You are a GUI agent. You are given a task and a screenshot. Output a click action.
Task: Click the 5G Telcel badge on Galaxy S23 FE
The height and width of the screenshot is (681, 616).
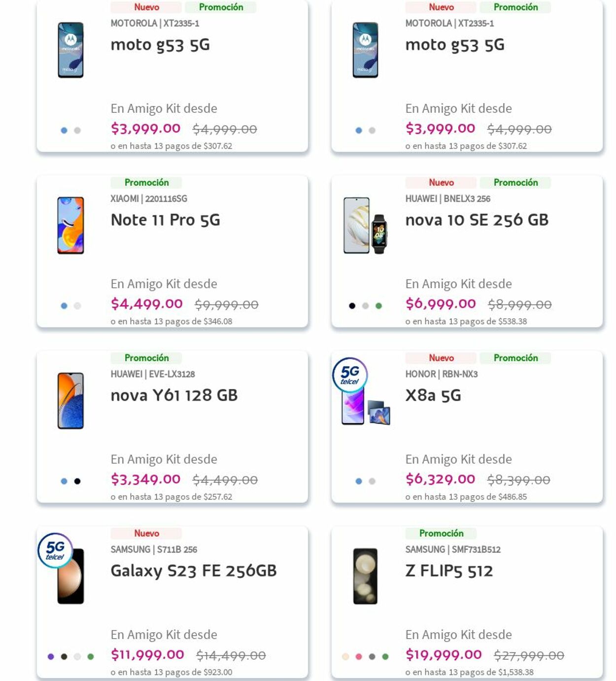click(55, 550)
